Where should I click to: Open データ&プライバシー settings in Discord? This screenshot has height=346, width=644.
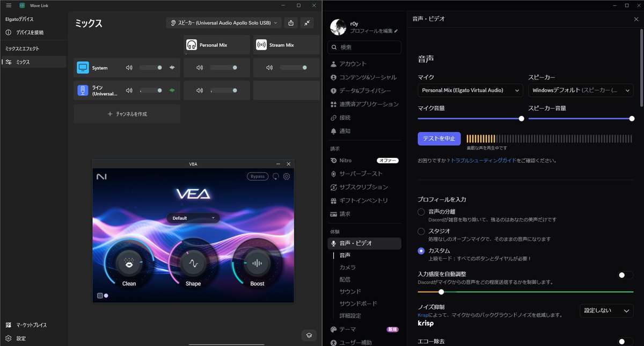point(364,91)
